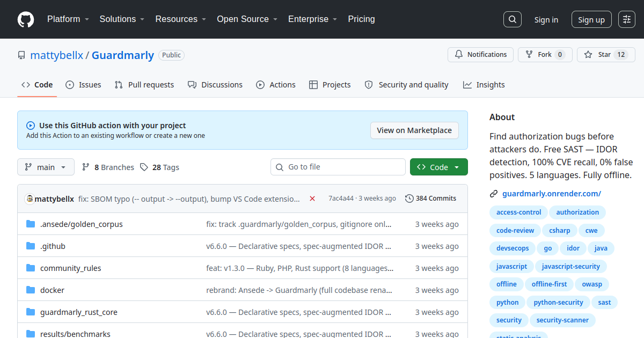
Task: Open the 'rebrand: Ansede -> Guardmarly' commit message
Action: [x=300, y=290]
